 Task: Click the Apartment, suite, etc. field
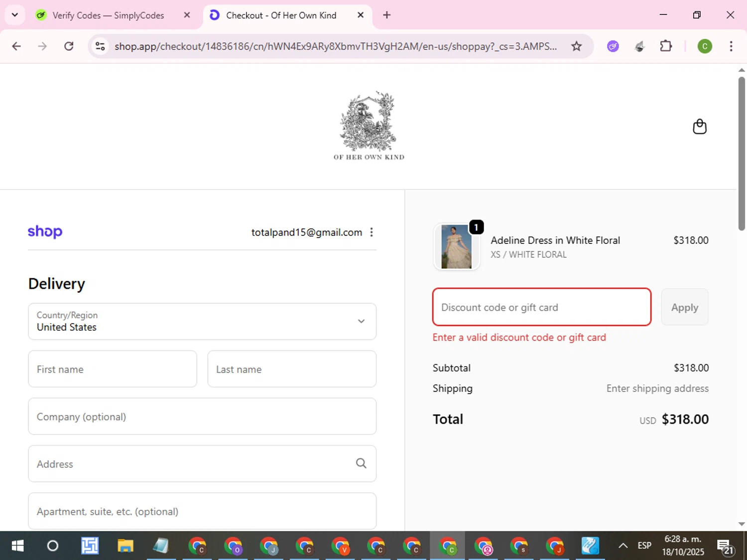tap(202, 511)
